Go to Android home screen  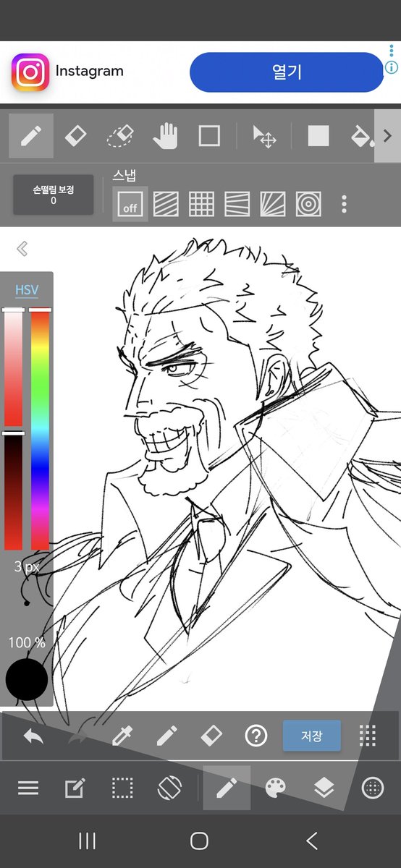pos(200,841)
